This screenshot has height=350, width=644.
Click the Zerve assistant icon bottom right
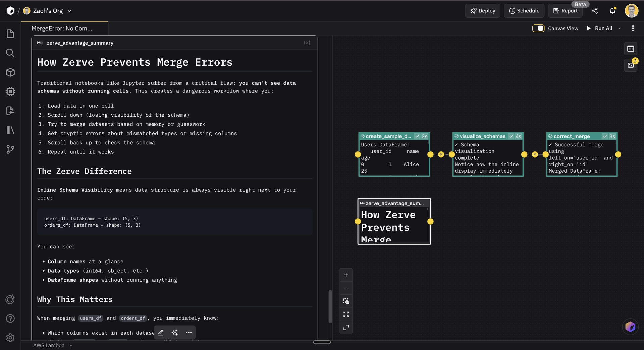point(630,327)
